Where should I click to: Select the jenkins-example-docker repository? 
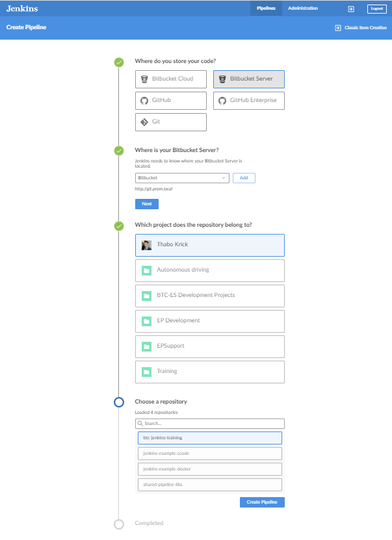(x=210, y=469)
